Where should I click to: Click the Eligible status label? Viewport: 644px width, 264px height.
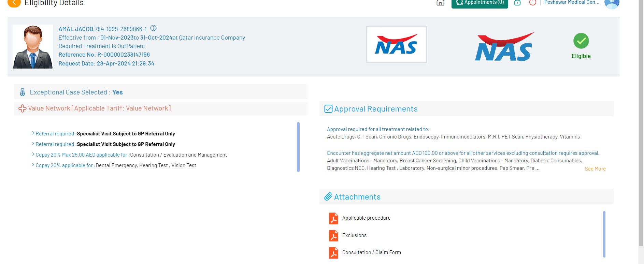[x=581, y=56]
